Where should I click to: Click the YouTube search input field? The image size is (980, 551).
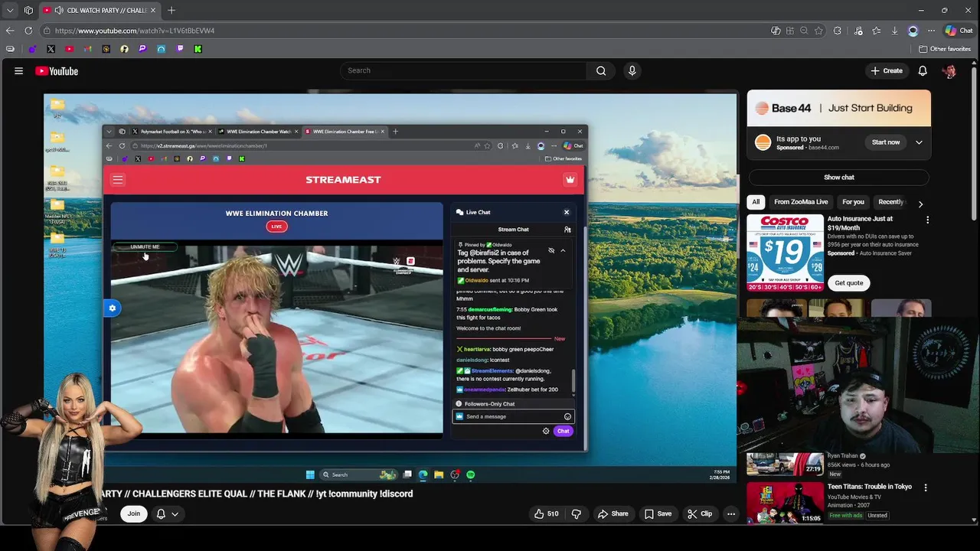pos(463,70)
